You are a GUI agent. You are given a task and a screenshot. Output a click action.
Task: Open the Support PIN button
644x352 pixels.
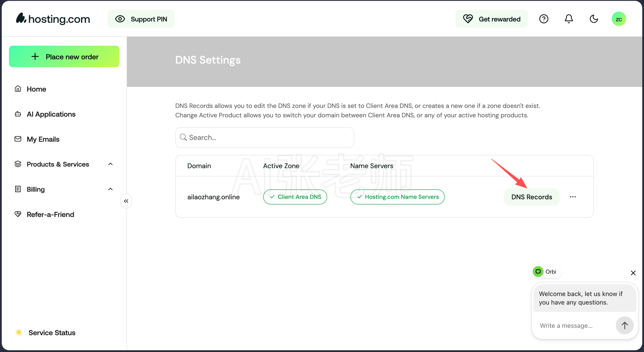(x=141, y=19)
